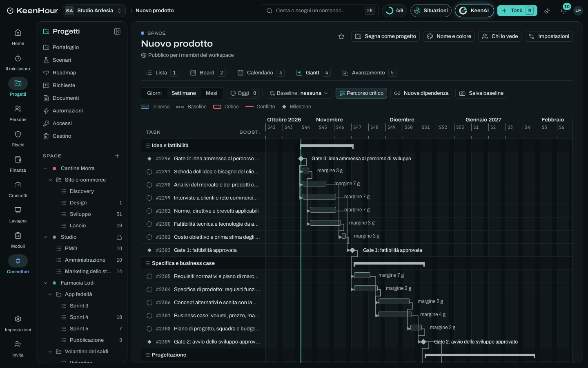Toggle the theme moon icon

[547, 11]
